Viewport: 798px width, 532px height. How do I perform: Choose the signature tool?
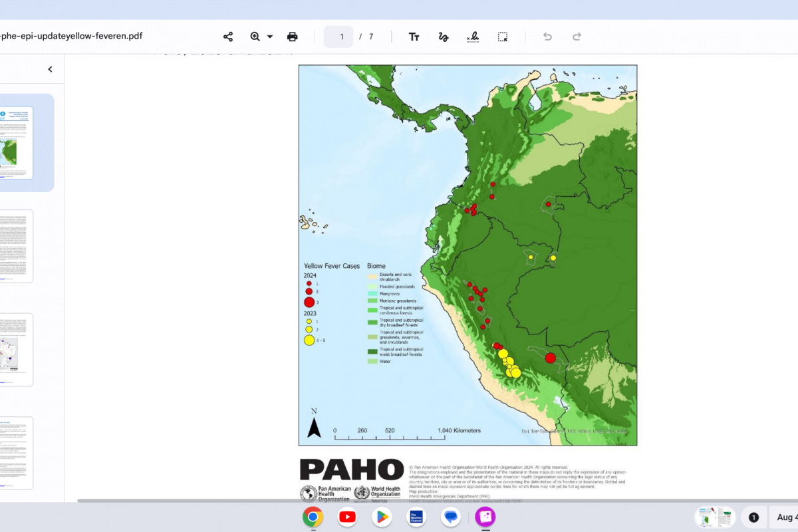473,37
